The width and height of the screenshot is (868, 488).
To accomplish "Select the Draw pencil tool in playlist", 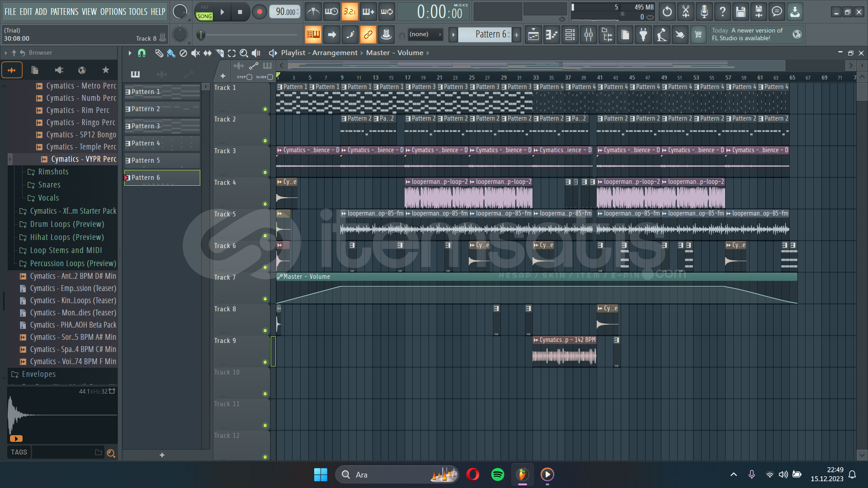I will [159, 53].
